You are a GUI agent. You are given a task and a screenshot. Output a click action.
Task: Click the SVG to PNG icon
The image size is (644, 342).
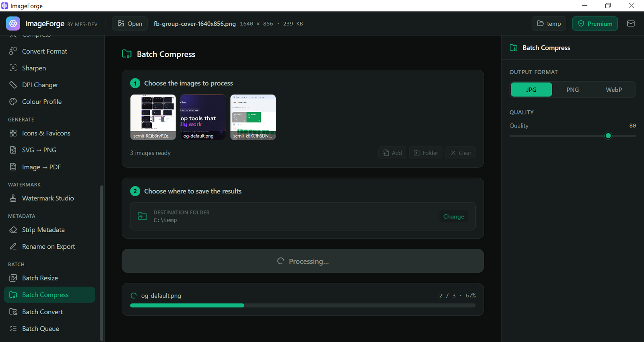click(x=13, y=150)
